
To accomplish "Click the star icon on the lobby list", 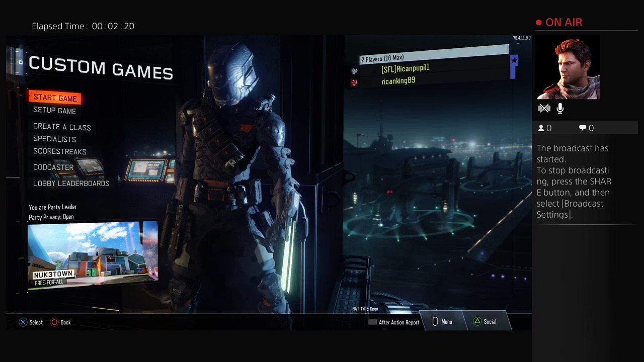I will pyautogui.click(x=514, y=60).
